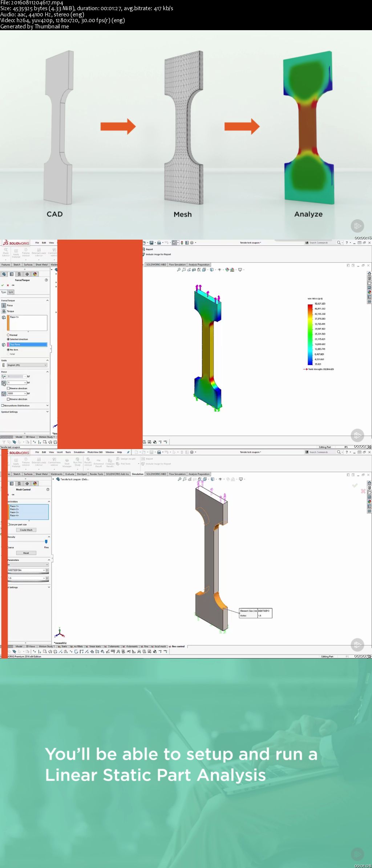Click Include Image for Report
The height and width of the screenshot is (868, 372).
coord(157,255)
